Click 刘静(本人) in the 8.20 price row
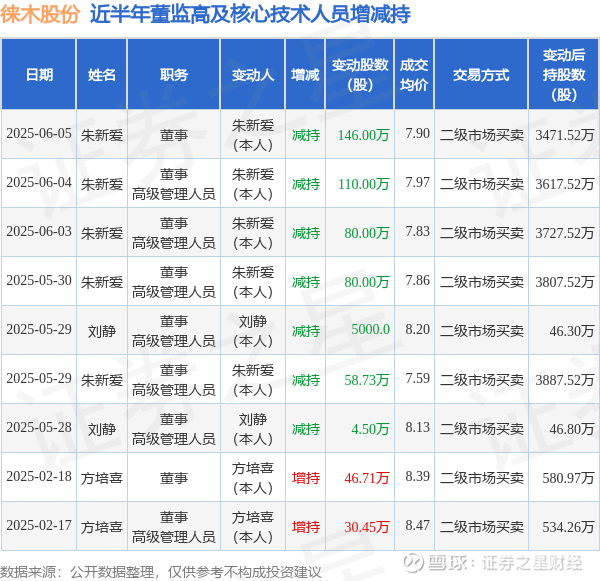The height and width of the screenshot is (581, 600). point(253,331)
